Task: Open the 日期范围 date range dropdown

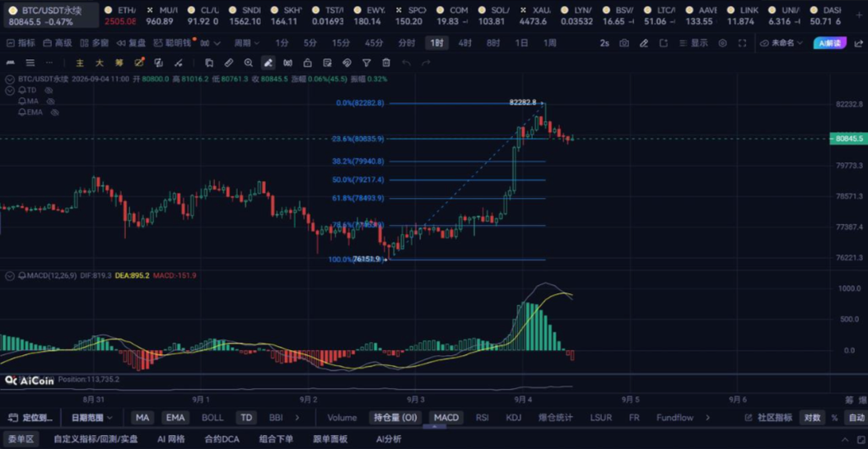Action: [x=92, y=418]
